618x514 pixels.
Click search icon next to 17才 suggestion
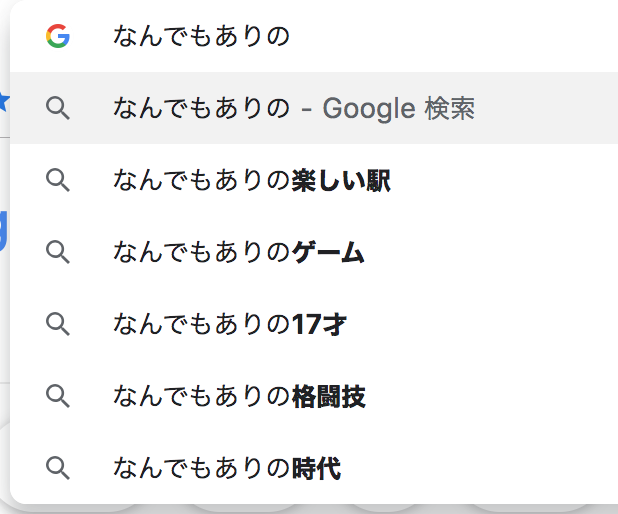[x=58, y=324]
